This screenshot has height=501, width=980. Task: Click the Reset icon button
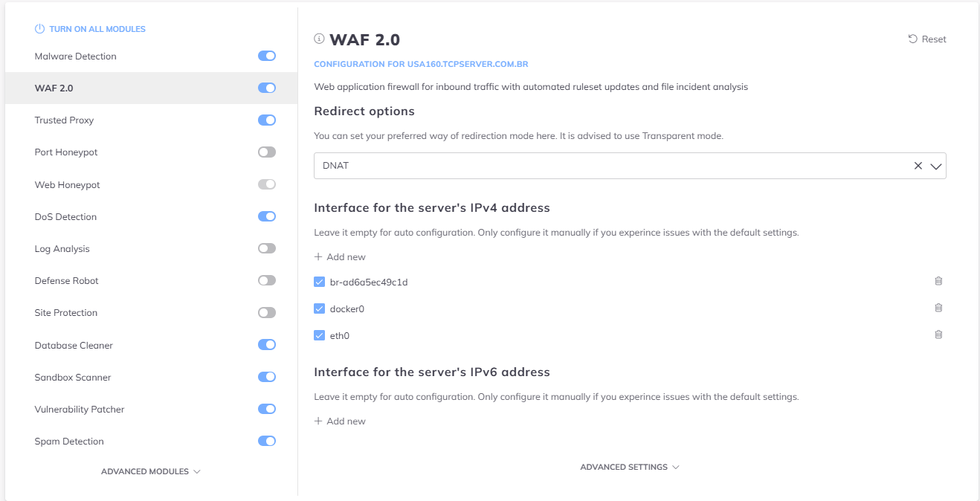click(913, 39)
